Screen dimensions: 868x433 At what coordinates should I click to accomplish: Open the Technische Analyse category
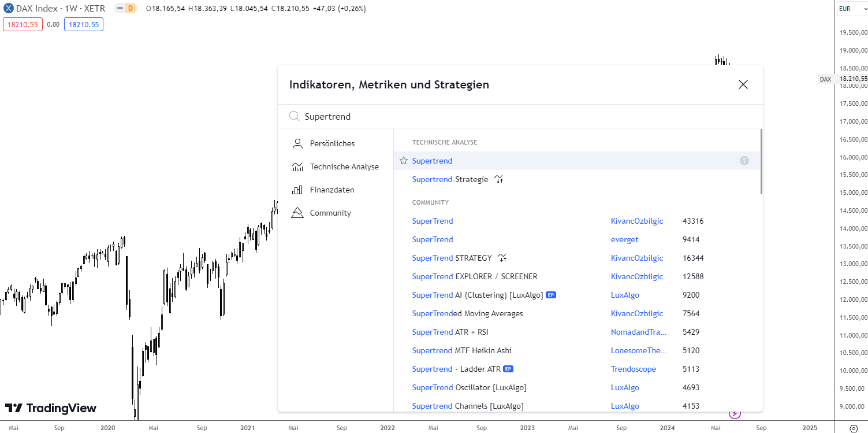pyautogui.click(x=336, y=166)
